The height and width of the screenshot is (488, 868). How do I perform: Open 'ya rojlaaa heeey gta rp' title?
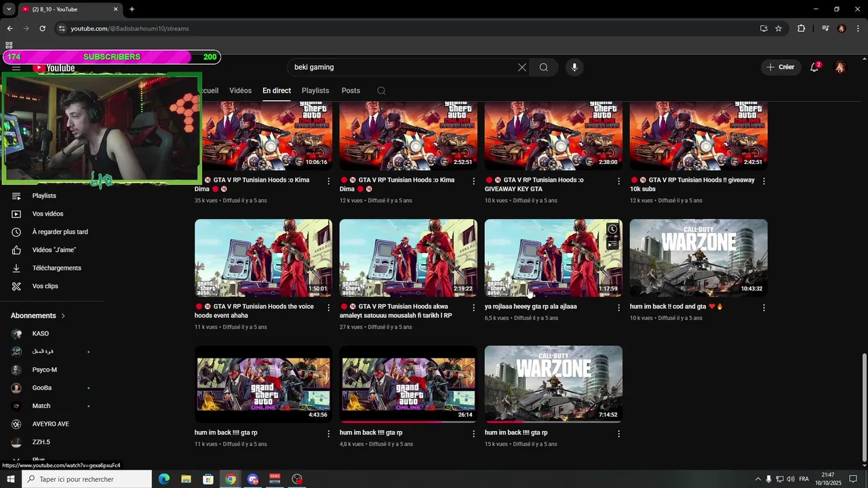click(531, 306)
